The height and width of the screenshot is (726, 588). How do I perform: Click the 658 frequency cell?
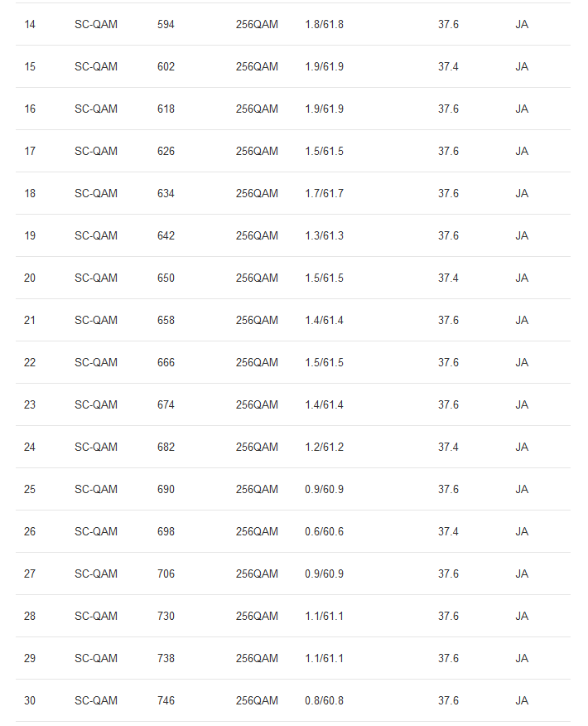click(166, 321)
